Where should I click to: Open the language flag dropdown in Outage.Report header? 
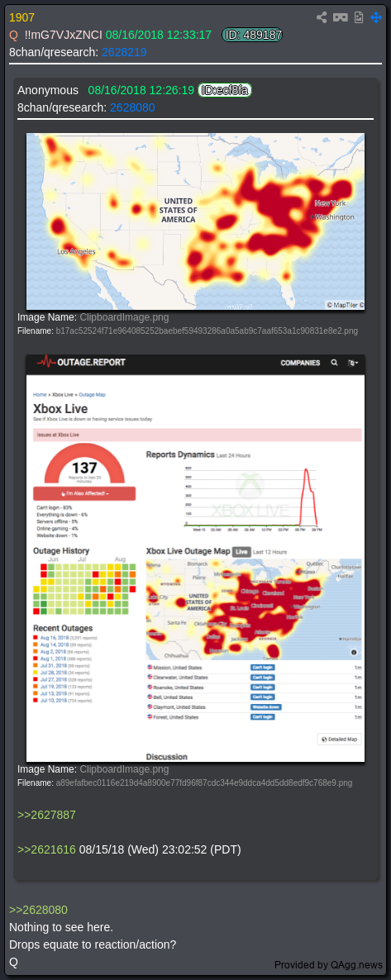[x=354, y=363]
